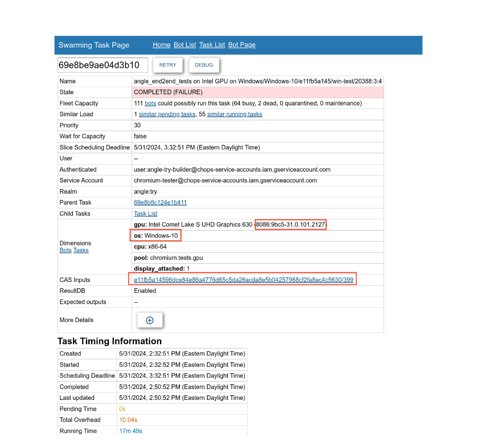
Task: Navigate to Bot Page in the header
Action: pyautogui.click(x=242, y=45)
